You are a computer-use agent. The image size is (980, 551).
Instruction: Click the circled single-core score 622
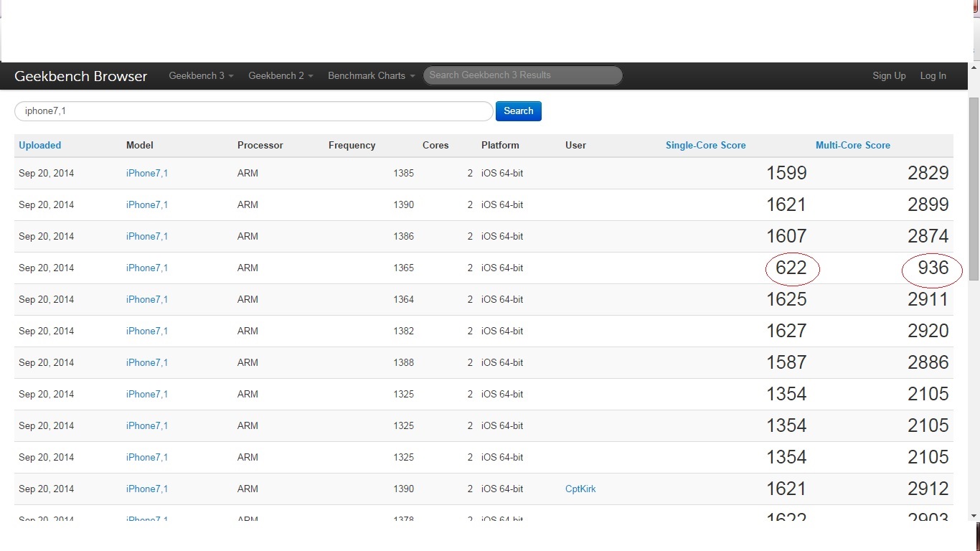[x=791, y=268]
